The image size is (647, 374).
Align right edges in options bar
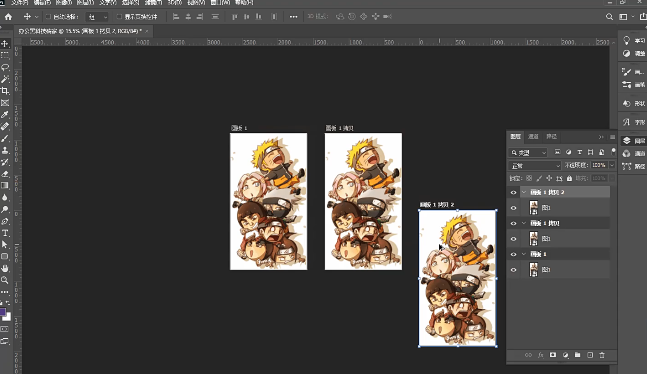point(200,17)
